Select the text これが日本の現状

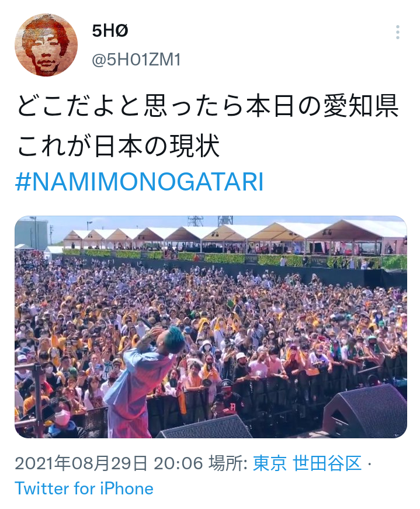coord(119,146)
